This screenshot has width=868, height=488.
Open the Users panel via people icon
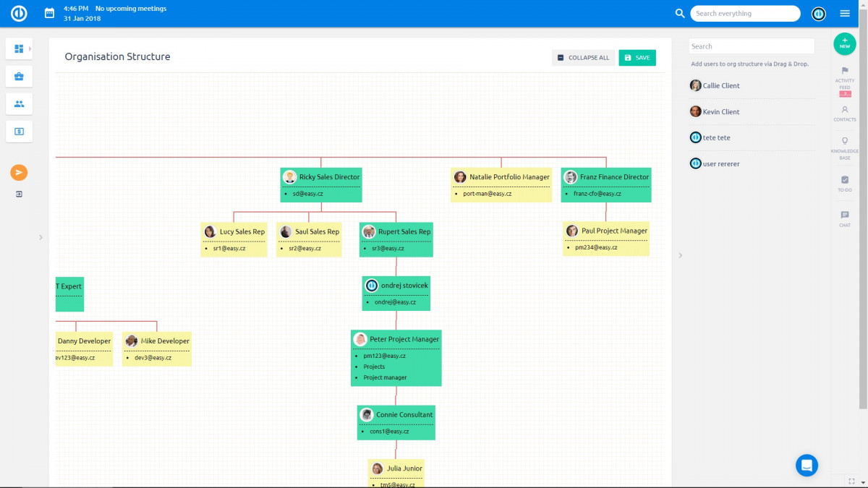[x=19, y=103]
